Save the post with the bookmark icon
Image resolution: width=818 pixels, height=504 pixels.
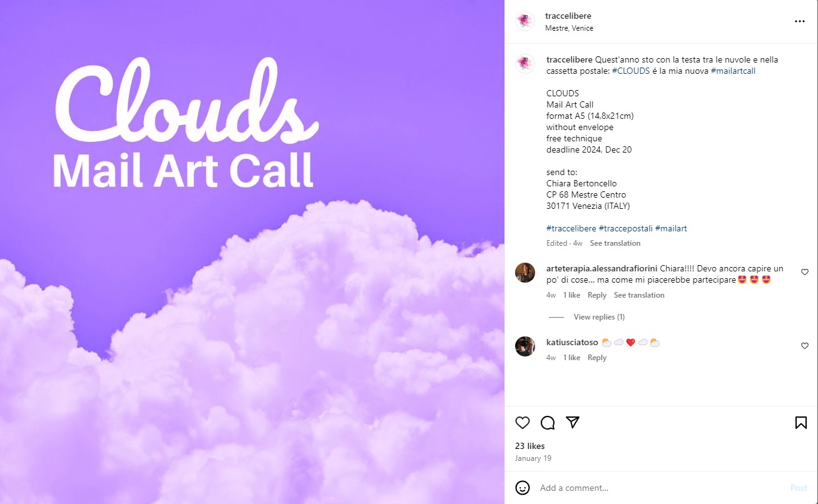pos(800,423)
